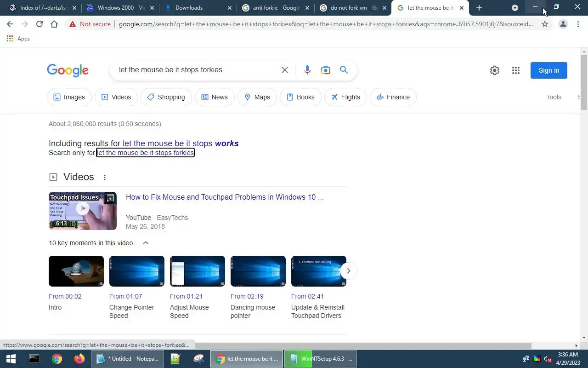This screenshot has width=588, height=368.
Task: Open How to Fix Mouse video link
Action: (225, 197)
